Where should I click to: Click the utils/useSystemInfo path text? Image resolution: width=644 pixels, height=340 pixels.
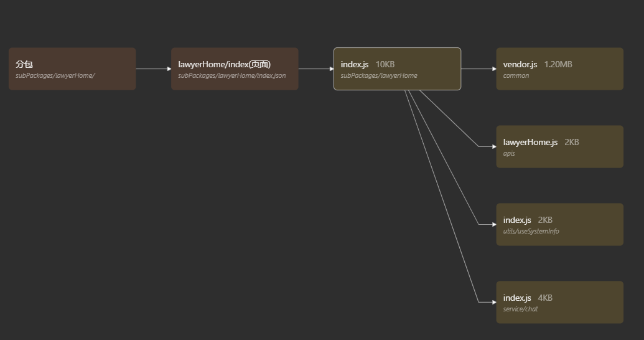[531, 232]
